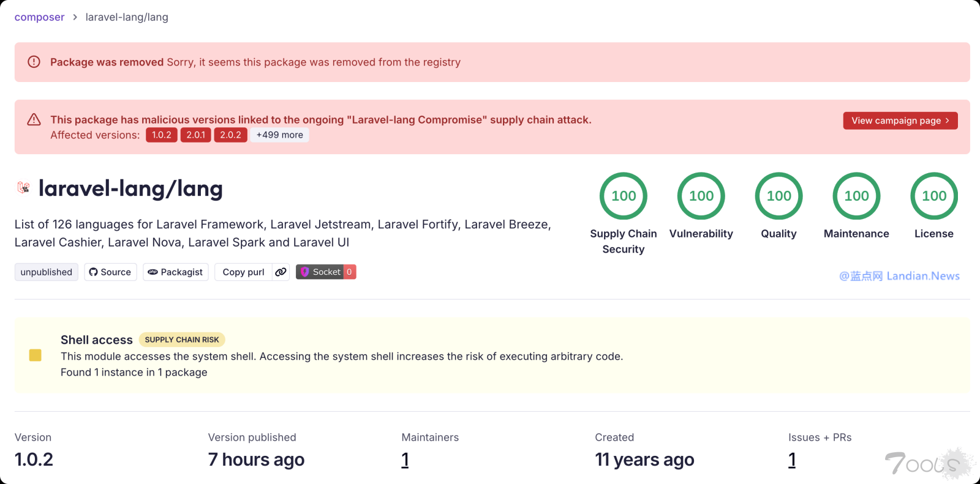Click the laravel-lang/lang package title
This screenshot has width=980, height=484.
point(130,188)
